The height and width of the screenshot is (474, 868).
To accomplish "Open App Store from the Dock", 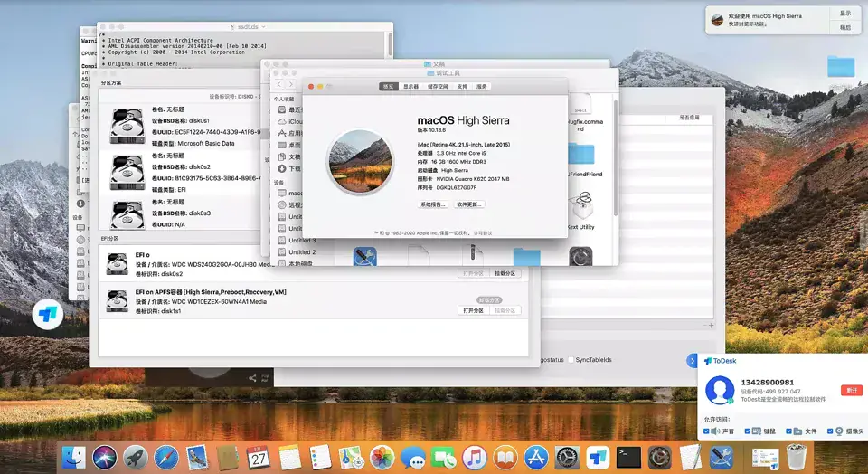I will 536,458.
